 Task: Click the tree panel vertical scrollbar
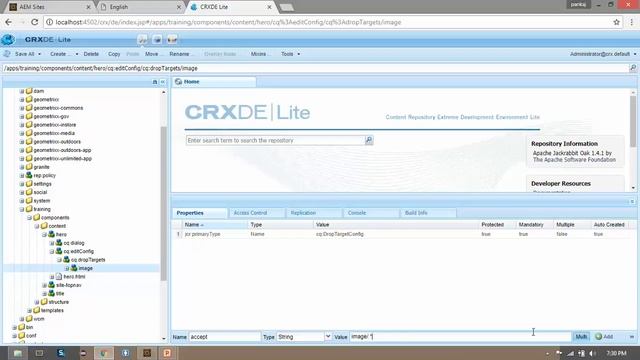point(164,203)
